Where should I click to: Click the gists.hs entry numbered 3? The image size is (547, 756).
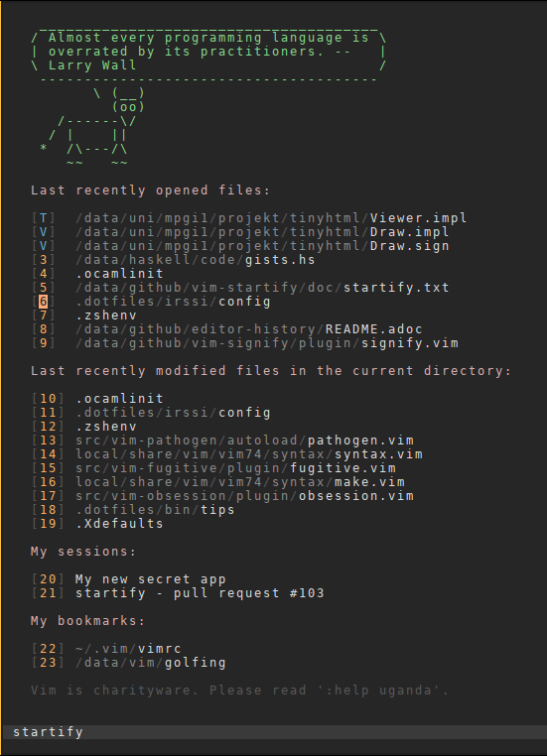click(173, 260)
